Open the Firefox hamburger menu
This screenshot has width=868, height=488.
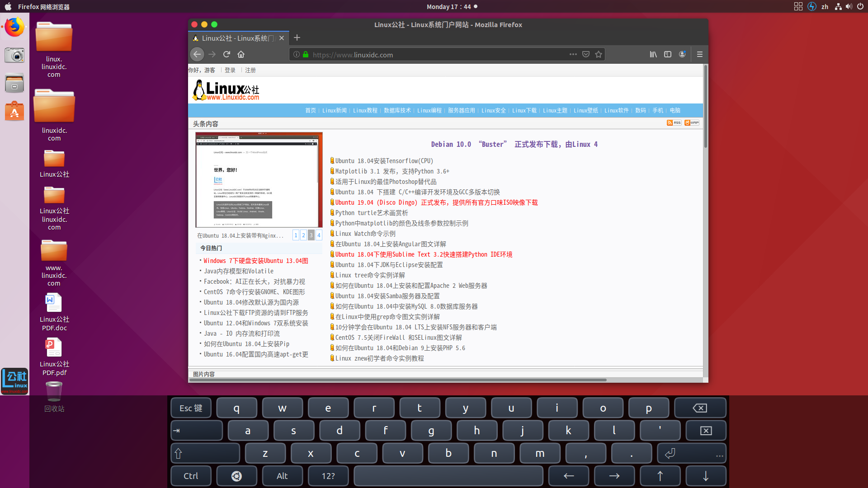point(700,54)
